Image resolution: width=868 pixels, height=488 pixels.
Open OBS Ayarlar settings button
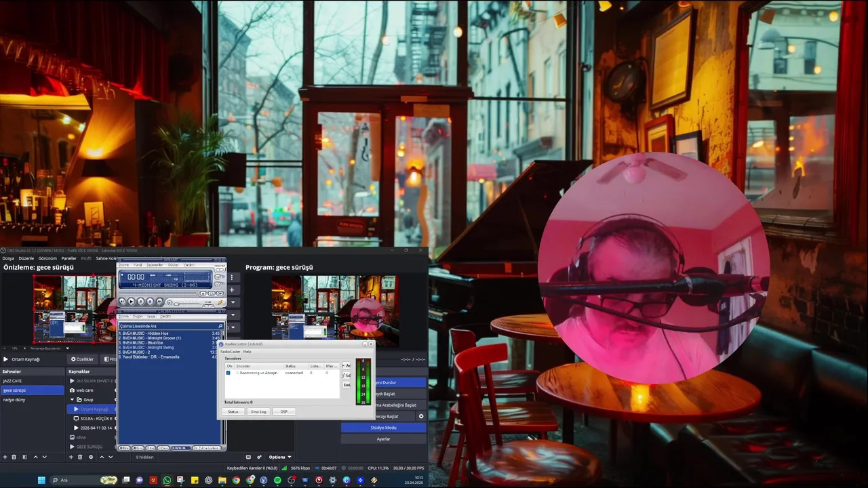[383, 439]
